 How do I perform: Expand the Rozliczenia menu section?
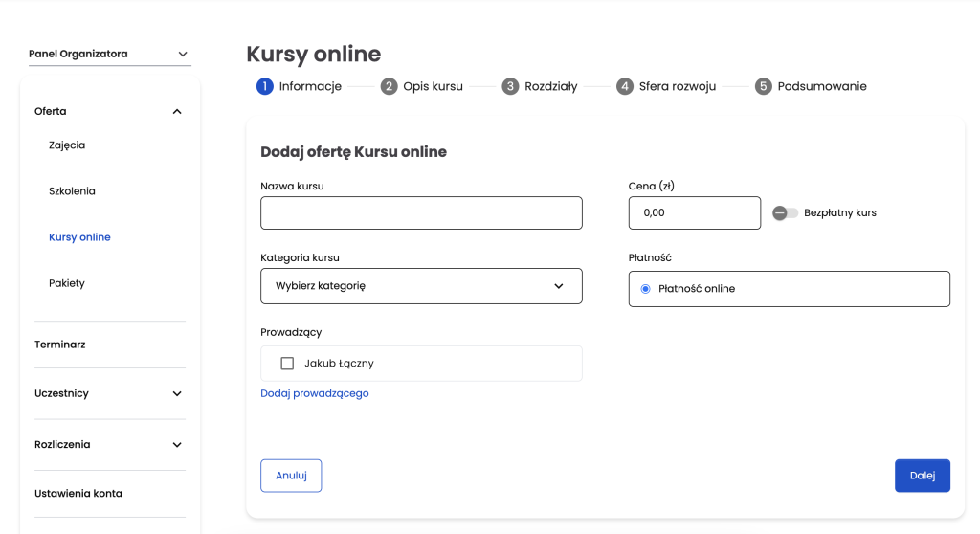point(176,445)
